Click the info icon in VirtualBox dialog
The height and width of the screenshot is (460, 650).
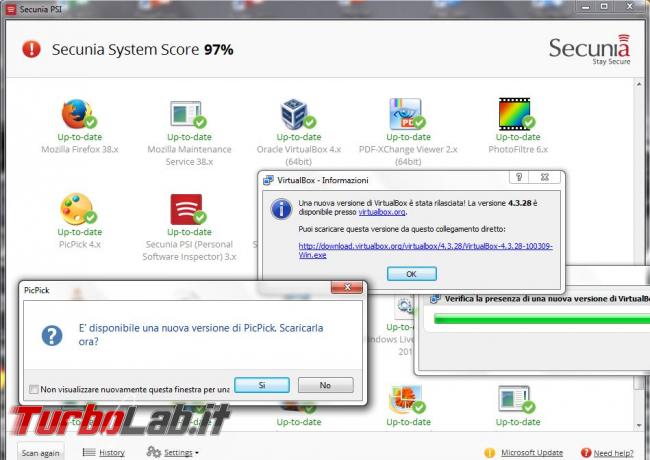281,209
